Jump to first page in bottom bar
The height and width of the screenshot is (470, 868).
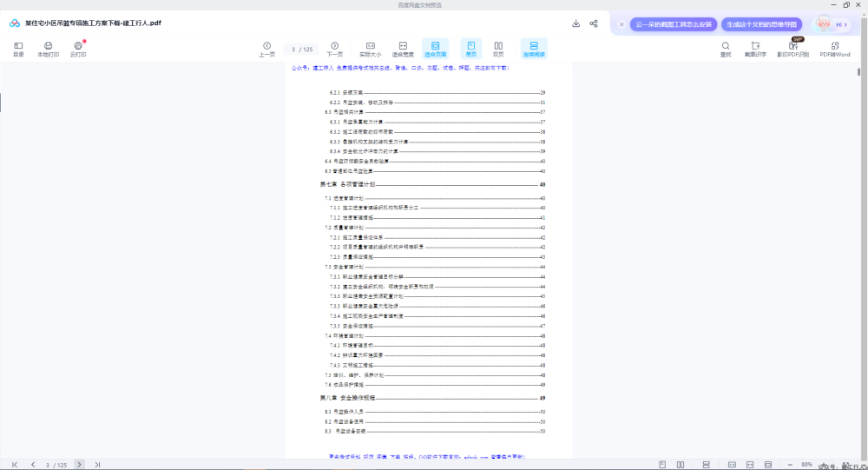click(x=15, y=465)
